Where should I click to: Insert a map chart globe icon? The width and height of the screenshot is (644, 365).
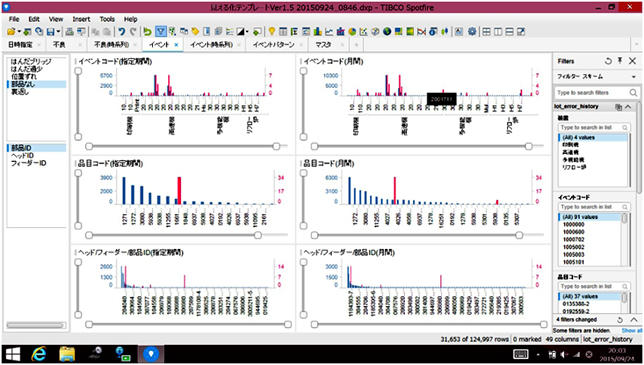[x=386, y=32]
